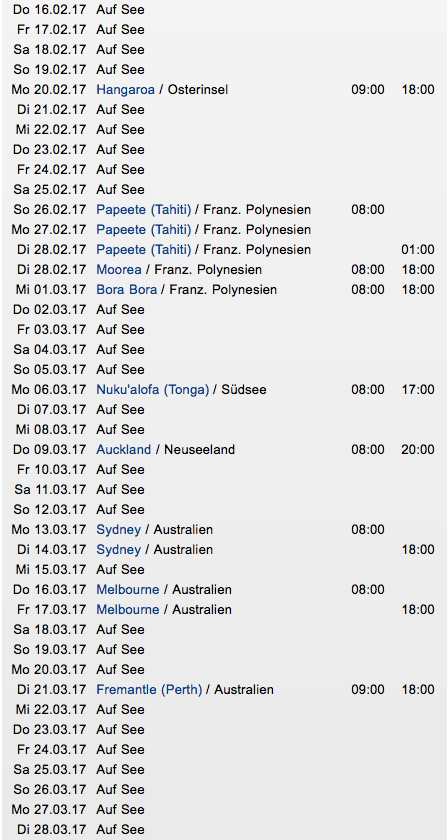The image size is (448, 840).
Task: Select the 17:00 departure time for Nuku'alofa
Action: tap(418, 389)
